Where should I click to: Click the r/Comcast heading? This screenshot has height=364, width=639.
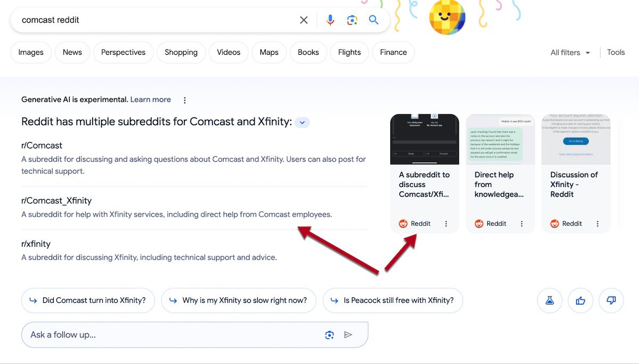(42, 146)
